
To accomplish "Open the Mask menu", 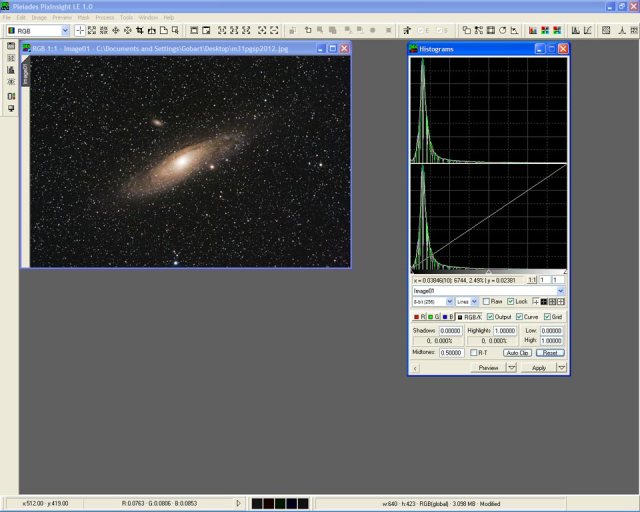I will click(83, 17).
